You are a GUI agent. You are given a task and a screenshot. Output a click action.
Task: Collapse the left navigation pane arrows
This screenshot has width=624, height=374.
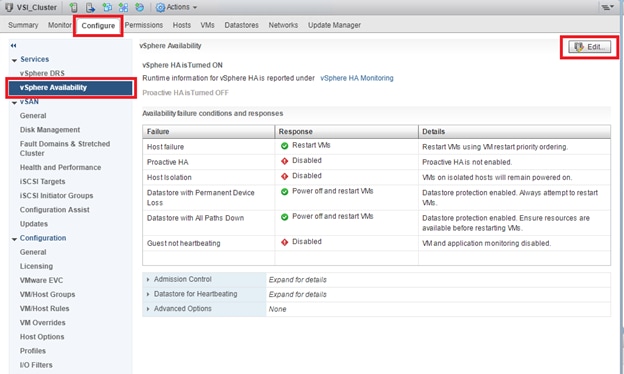click(14, 45)
